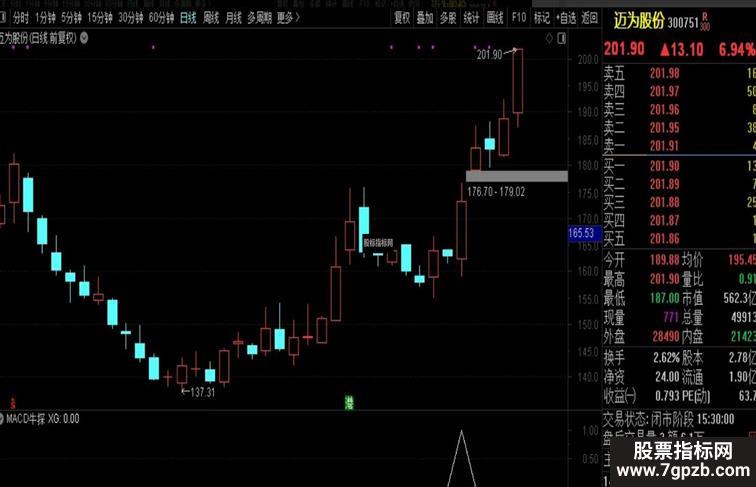756x487 pixels.
Task: Click the large price 201.90 in quote header
Action: click(x=624, y=49)
